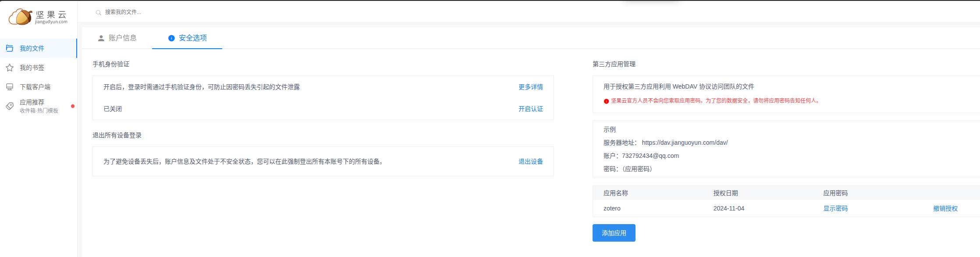Click the tag icon beside 应用推荐
The height and width of the screenshot is (257, 980).
click(x=10, y=106)
